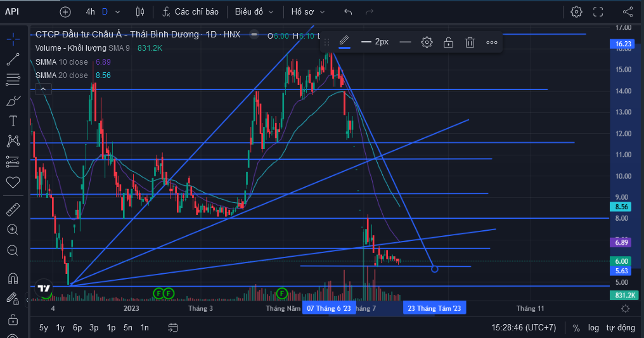Delete the selected trend line

click(x=470, y=42)
